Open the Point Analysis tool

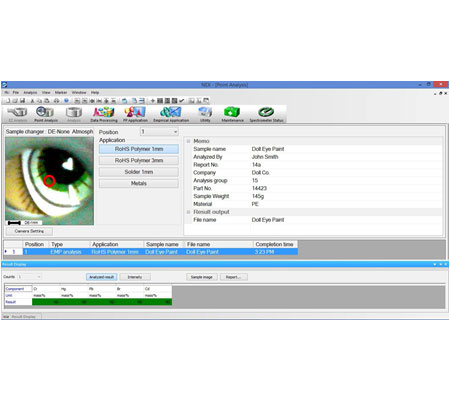pos(46,114)
